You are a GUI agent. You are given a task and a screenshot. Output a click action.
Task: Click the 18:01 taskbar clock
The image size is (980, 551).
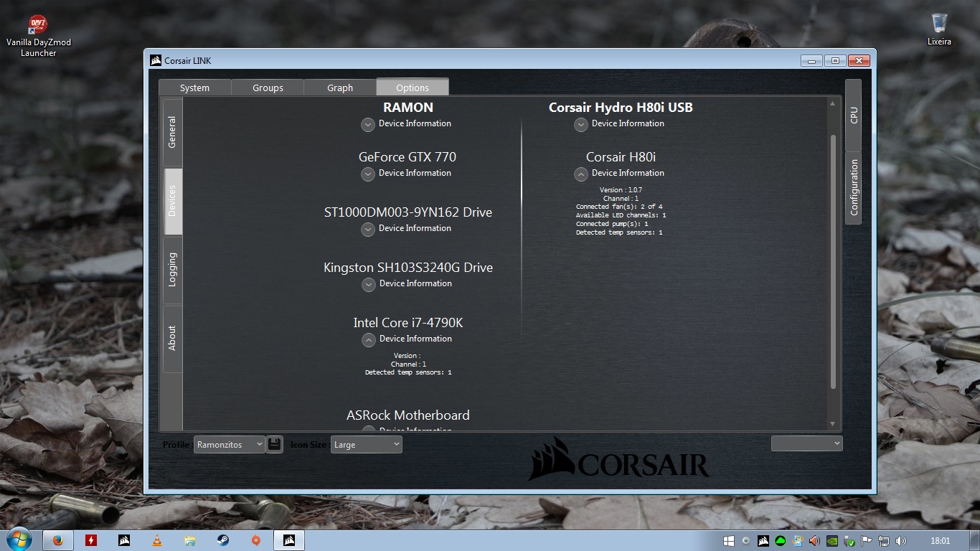pos(940,541)
